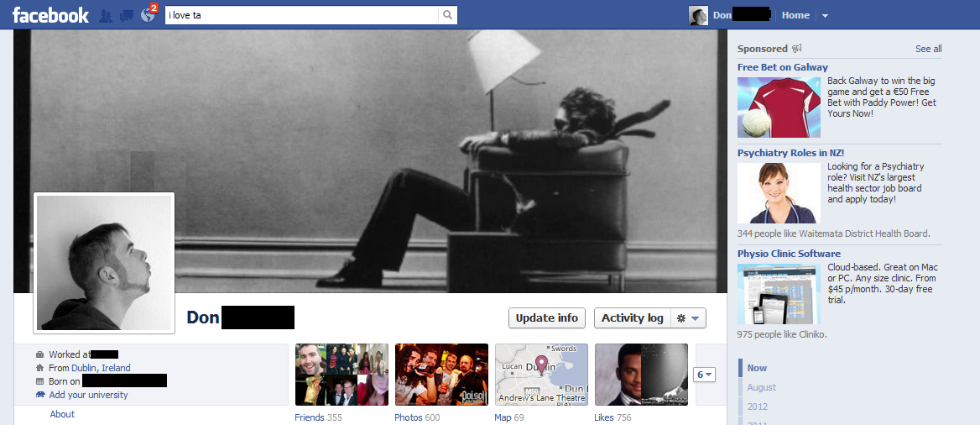This screenshot has height=425, width=980.
Task: Click the Add your university link
Action: coord(88,395)
